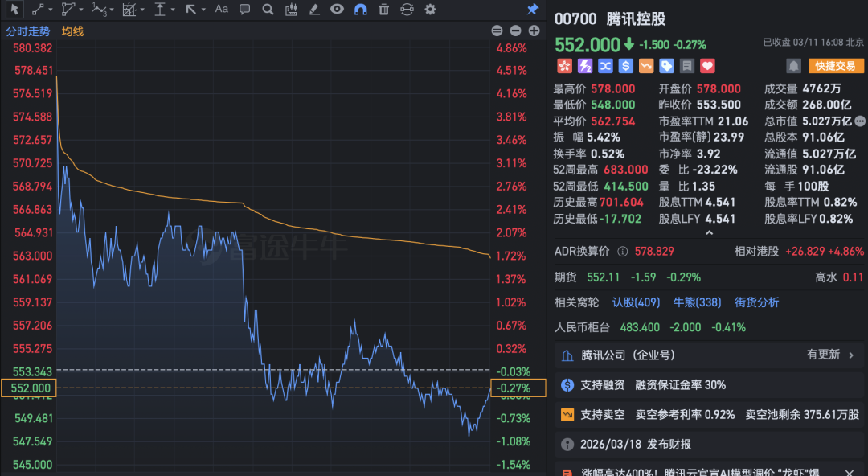Click the sync drawings icon
The width and height of the screenshot is (868, 476).
[x=407, y=10]
